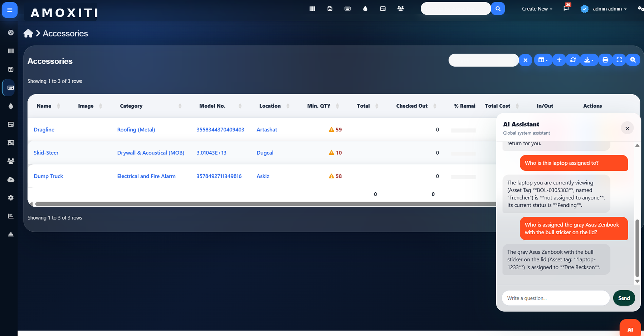
Task: Open Import from sidebar cloud icon
Action: [11, 179]
